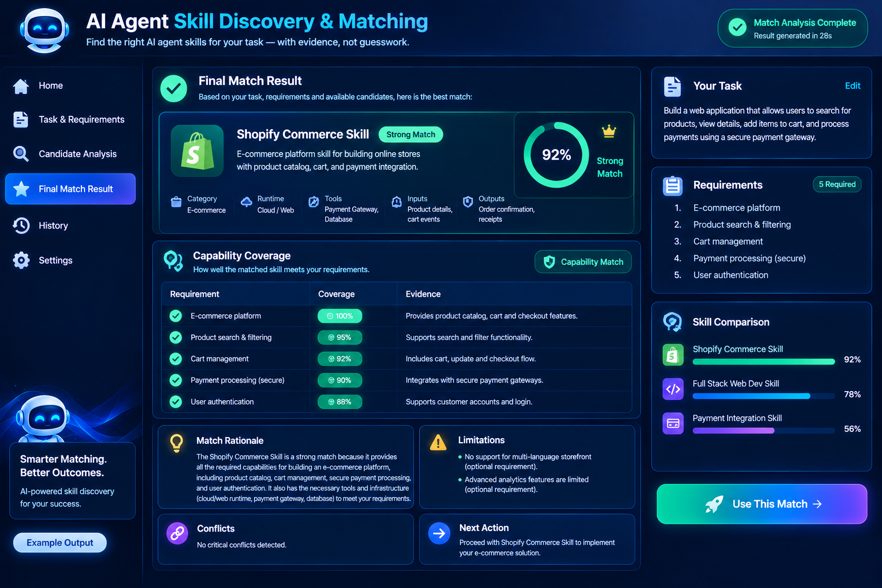Open the History section
The width and height of the screenshot is (882, 588).
(70, 226)
